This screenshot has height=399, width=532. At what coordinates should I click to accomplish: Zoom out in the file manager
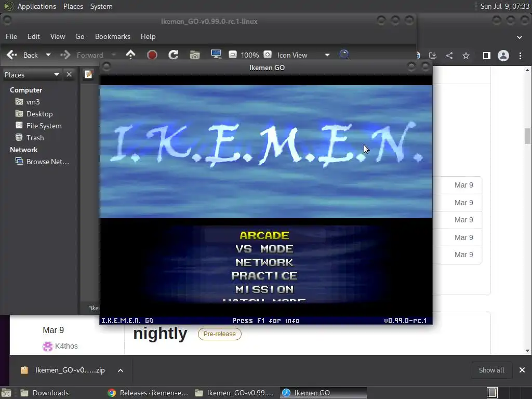pyautogui.click(x=233, y=55)
